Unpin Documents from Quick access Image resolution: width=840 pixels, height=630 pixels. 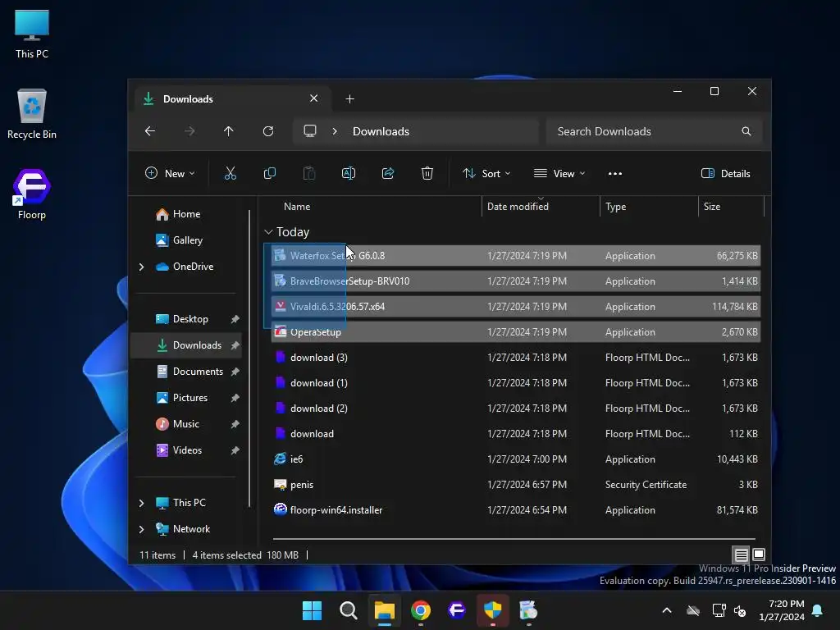235,372
